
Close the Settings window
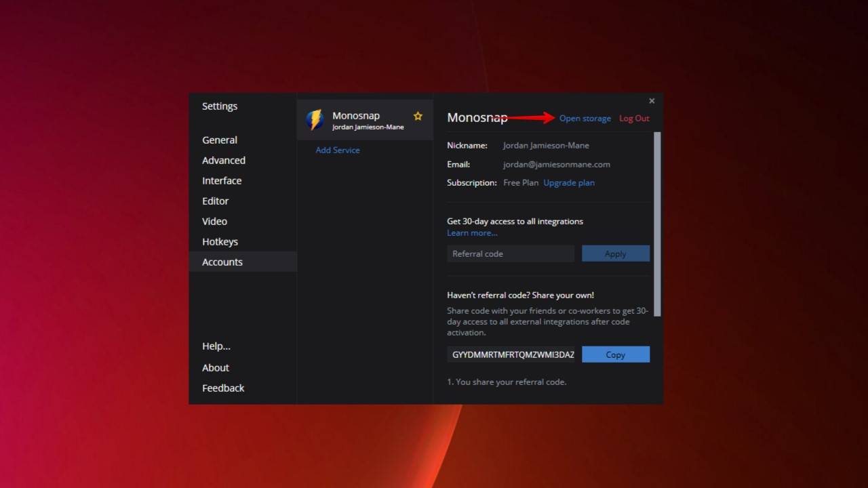652,101
